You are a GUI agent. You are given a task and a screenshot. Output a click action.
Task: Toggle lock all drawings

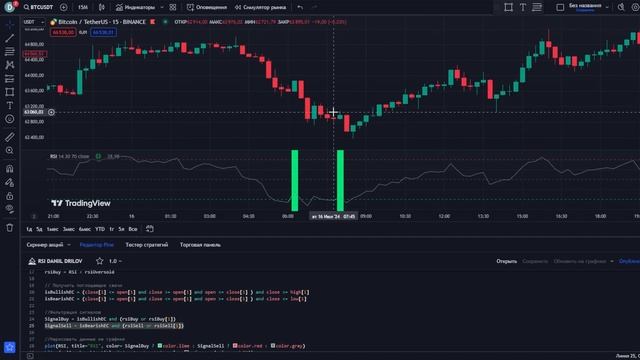pos(10,196)
